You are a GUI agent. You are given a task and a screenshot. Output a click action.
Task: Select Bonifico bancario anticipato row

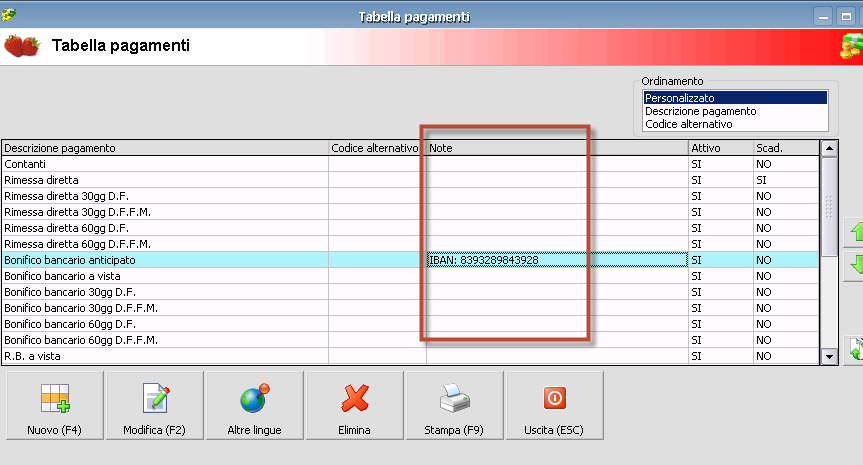tap(410, 260)
